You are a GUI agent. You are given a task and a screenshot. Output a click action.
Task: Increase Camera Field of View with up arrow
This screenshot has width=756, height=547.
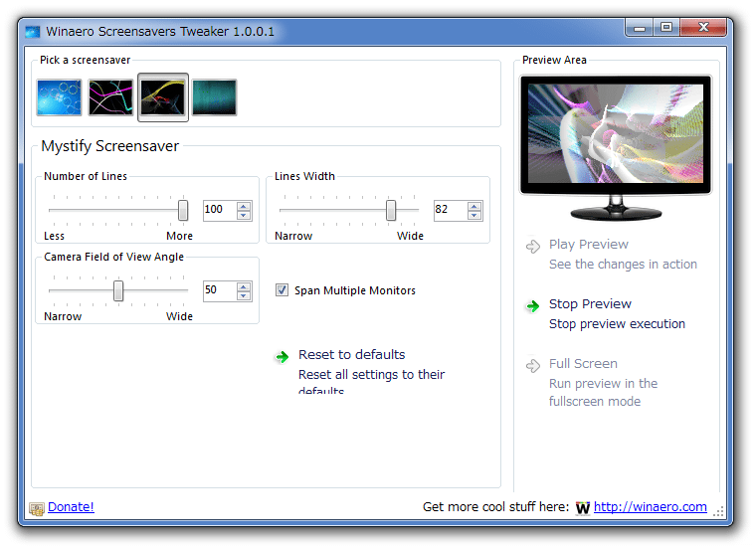[x=244, y=286]
